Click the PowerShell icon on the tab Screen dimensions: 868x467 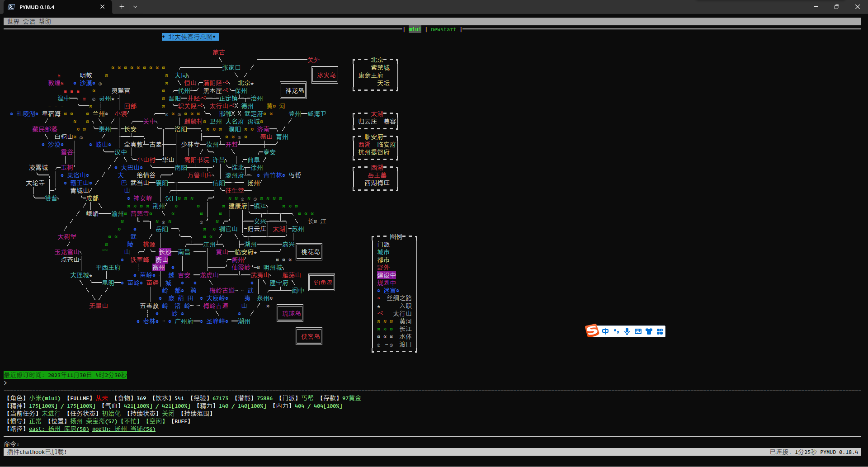(11, 7)
